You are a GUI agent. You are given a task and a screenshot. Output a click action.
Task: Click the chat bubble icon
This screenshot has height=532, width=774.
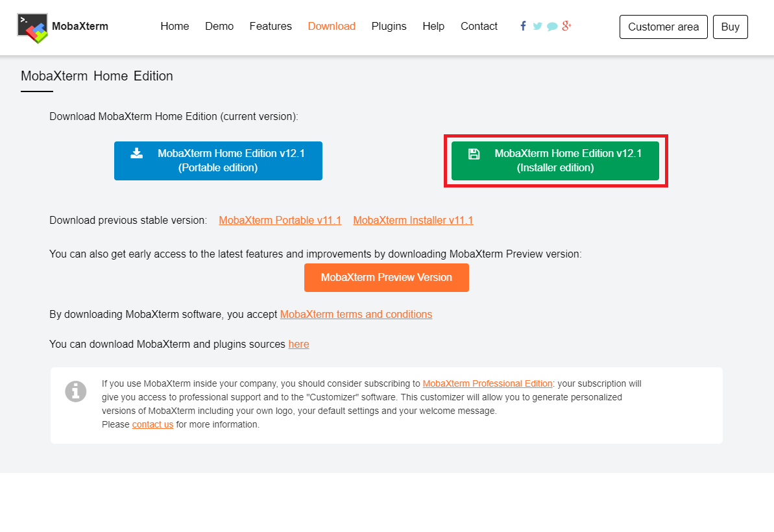pos(552,26)
